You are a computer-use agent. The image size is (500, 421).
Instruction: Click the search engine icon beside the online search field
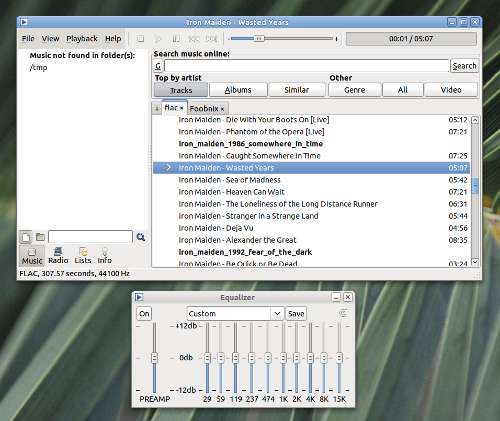click(158, 66)
